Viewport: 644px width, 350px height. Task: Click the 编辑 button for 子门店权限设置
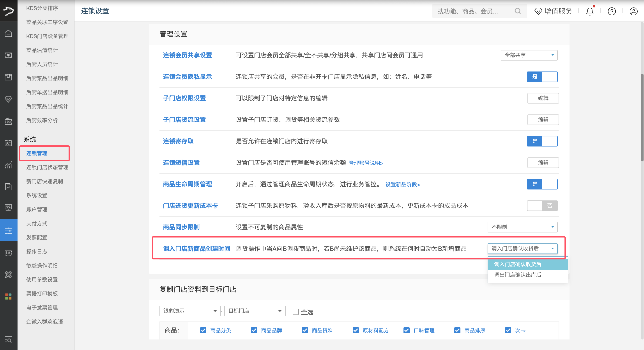click(543, 98)
